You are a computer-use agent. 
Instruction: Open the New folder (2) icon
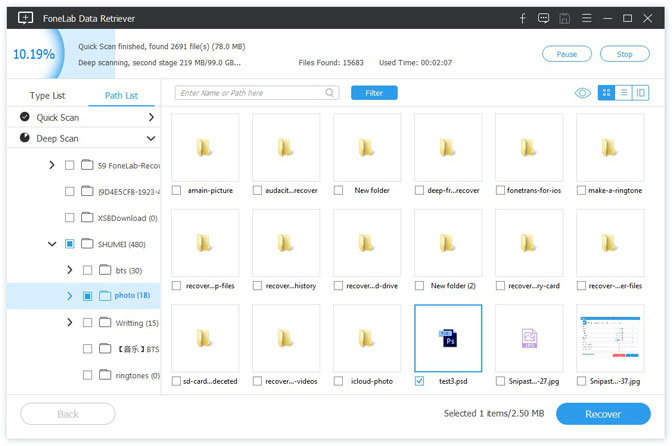[x=448, y=243]
